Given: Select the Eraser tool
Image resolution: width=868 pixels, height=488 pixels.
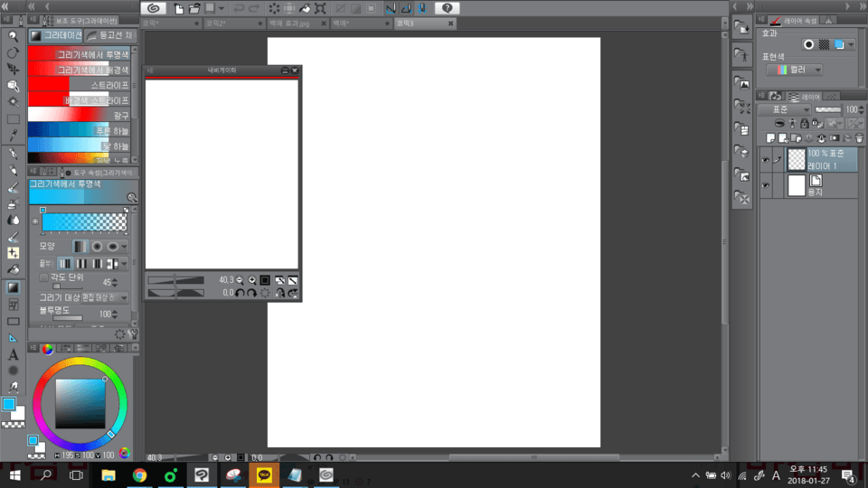Looking at the screenshot, I should (x=13, y=237).
